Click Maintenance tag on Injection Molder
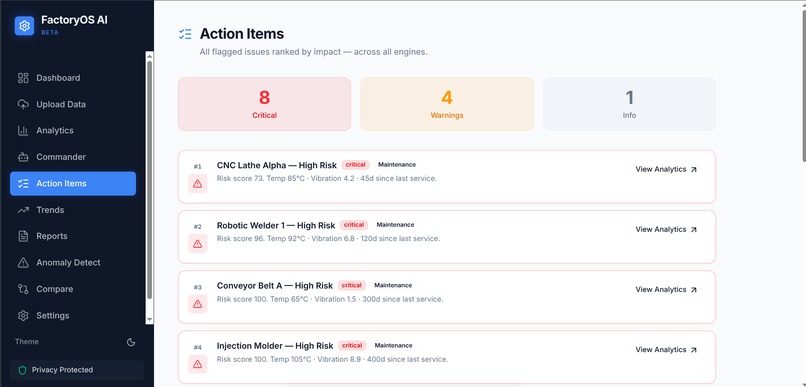This screenshot has height=387, width=806. 393,345
